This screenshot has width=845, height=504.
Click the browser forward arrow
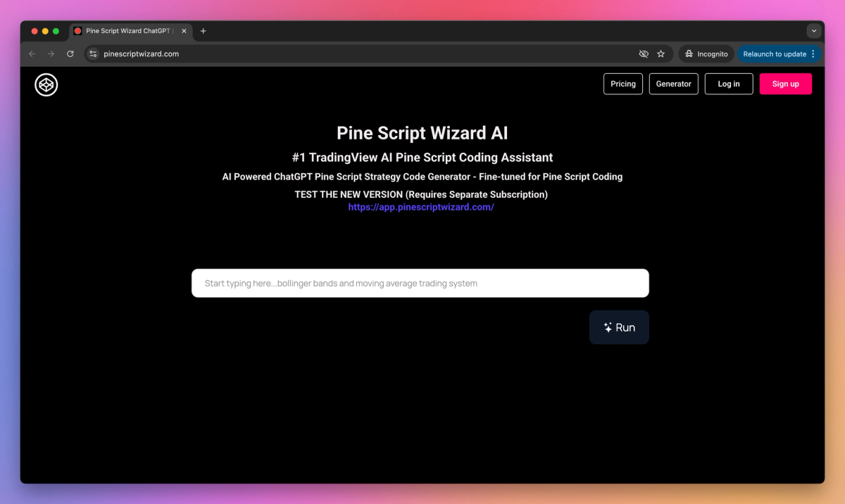tap(51, 53)
